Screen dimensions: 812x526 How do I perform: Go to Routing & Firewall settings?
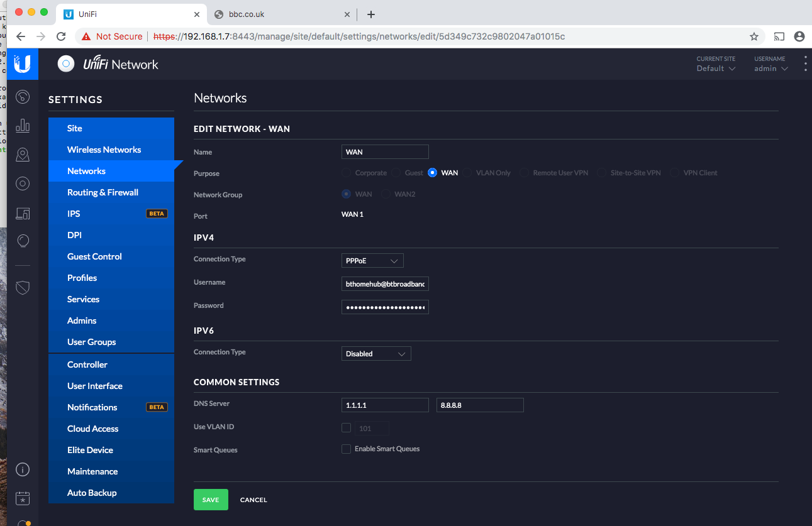click(103, 192)
